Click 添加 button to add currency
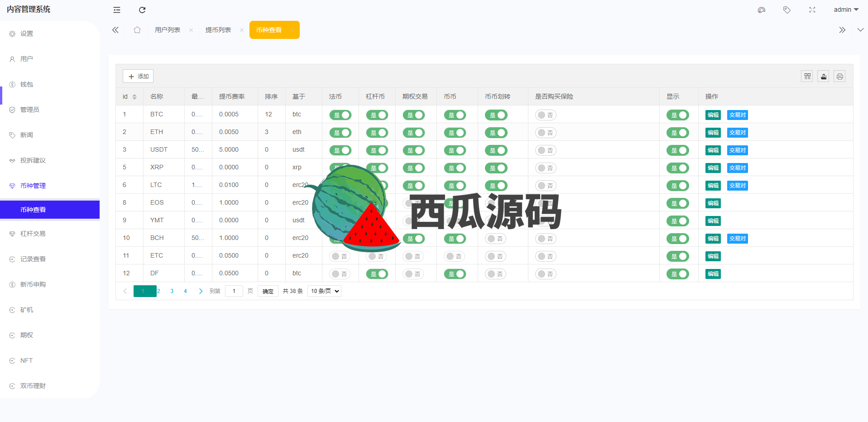This screenshot has height=422, width=868. point(138,76)
